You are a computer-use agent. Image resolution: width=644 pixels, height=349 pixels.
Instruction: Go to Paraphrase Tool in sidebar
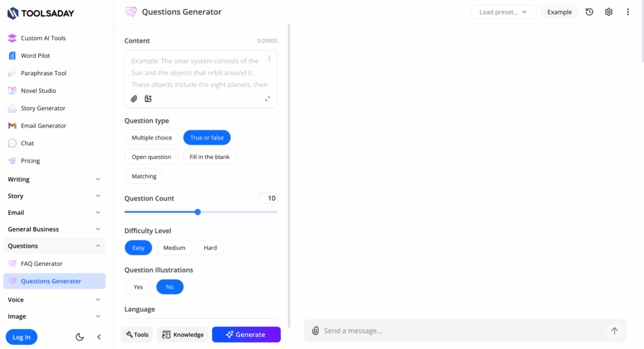(43, 73)
